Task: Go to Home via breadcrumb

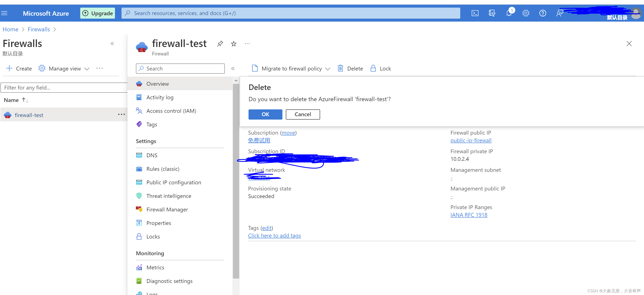Action: [x=10, y=29]
